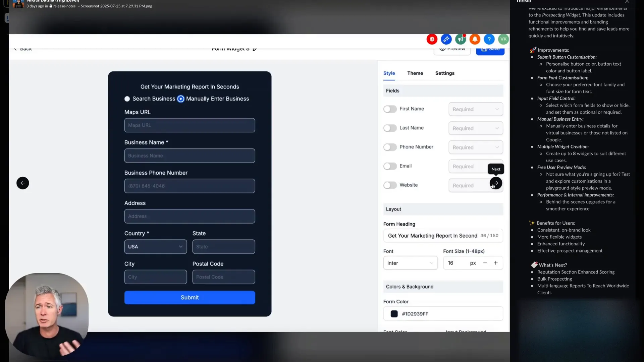Click the Maps URL input field
The width and height of the screenshot is (644, 362).
click(x=190, y=125)
